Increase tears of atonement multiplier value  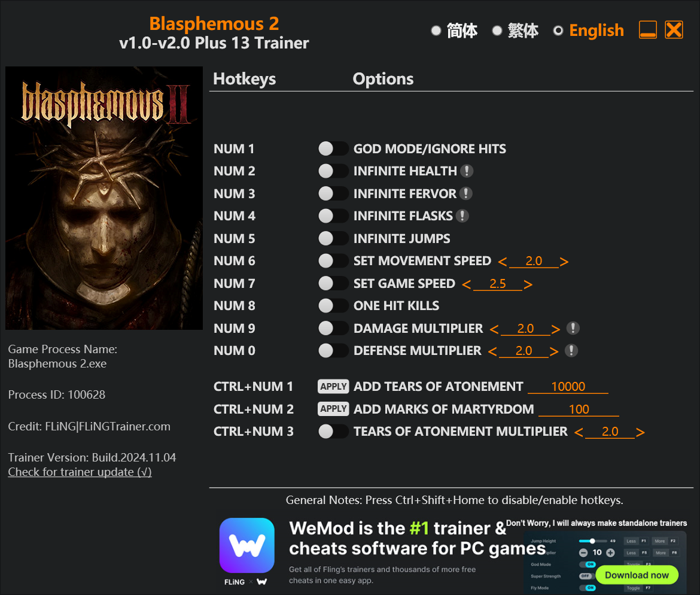point(641,432)
